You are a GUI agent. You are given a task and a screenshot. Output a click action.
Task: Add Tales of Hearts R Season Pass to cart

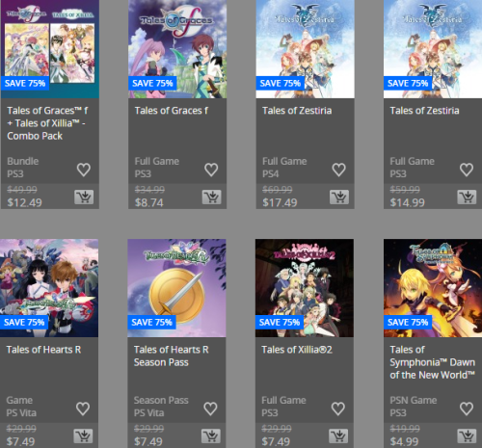211,435
